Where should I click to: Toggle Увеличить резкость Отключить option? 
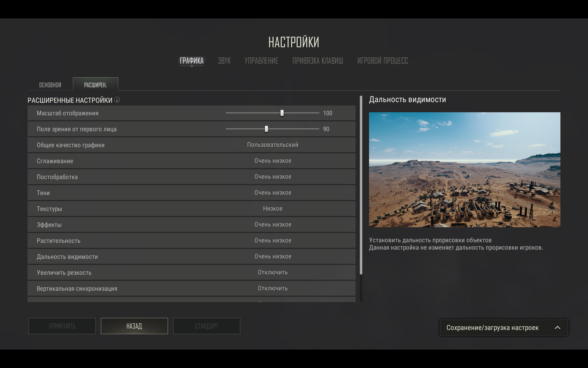(x=273, y=272)
